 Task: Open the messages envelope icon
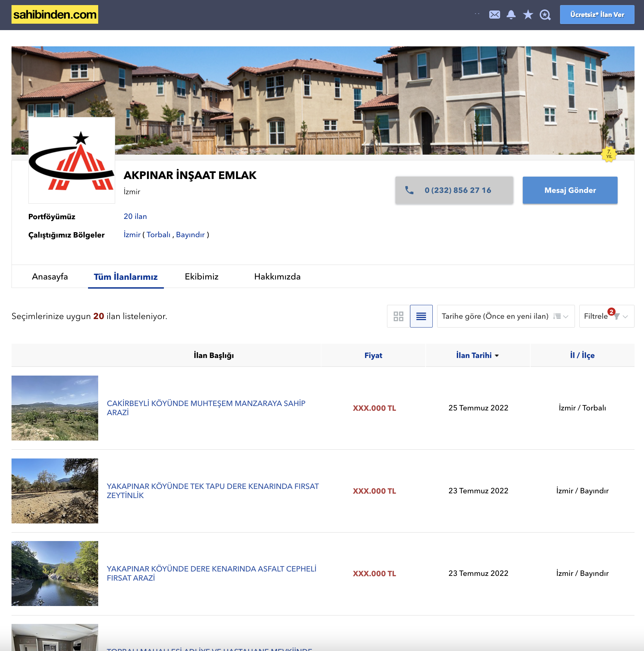tap(494, 15)
